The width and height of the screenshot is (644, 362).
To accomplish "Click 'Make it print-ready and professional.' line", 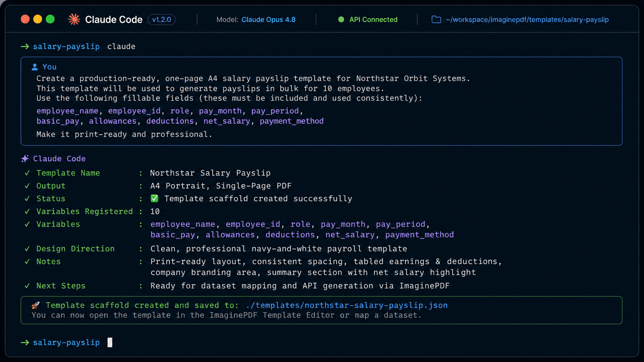I will [124, 134].
